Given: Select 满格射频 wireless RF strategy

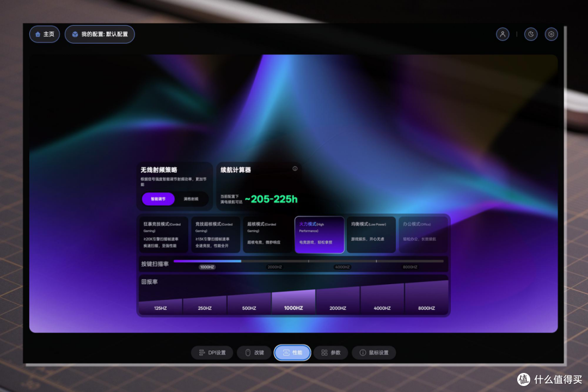Looking at the screenshot, I should (x=191, y=199).
